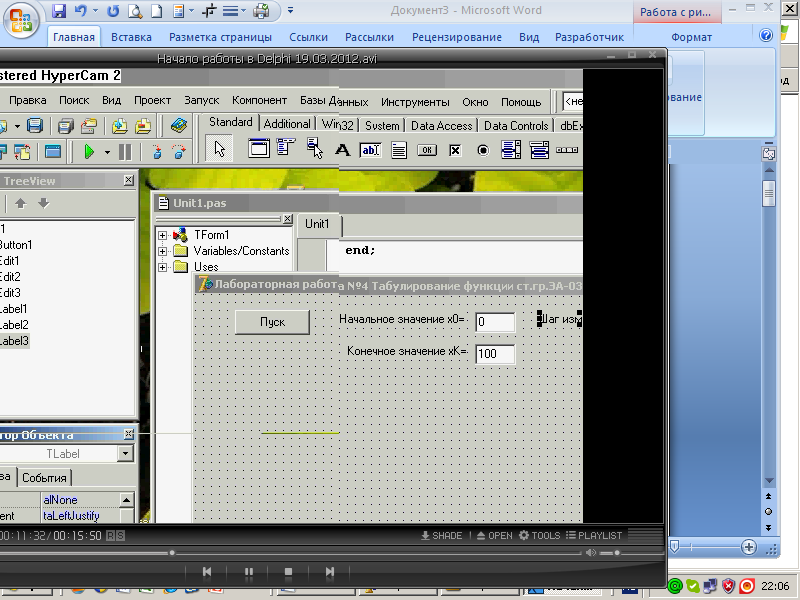Viewport: 800px width, 600px height.
Task: Click quick print icon in Word toolbar
Action: click(x=261, y=10)
